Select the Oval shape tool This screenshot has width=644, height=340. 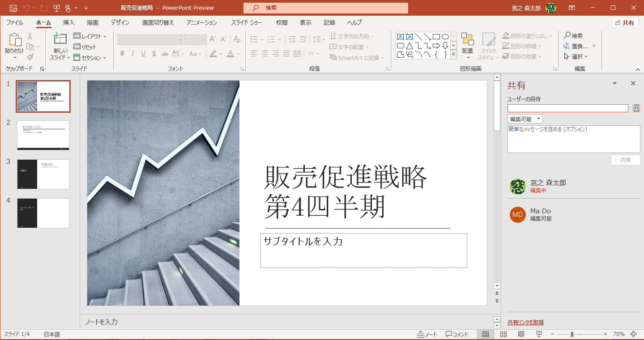(446, 37)
